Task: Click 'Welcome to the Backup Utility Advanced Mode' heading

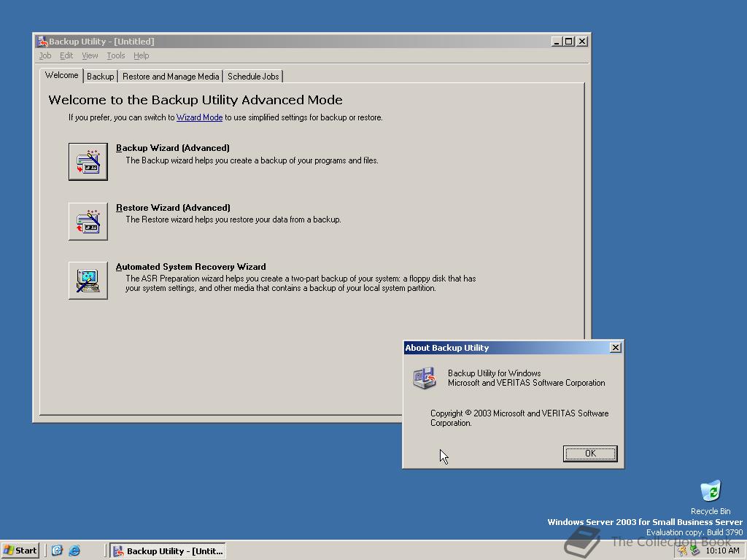Action: click(x=196, y=100)
